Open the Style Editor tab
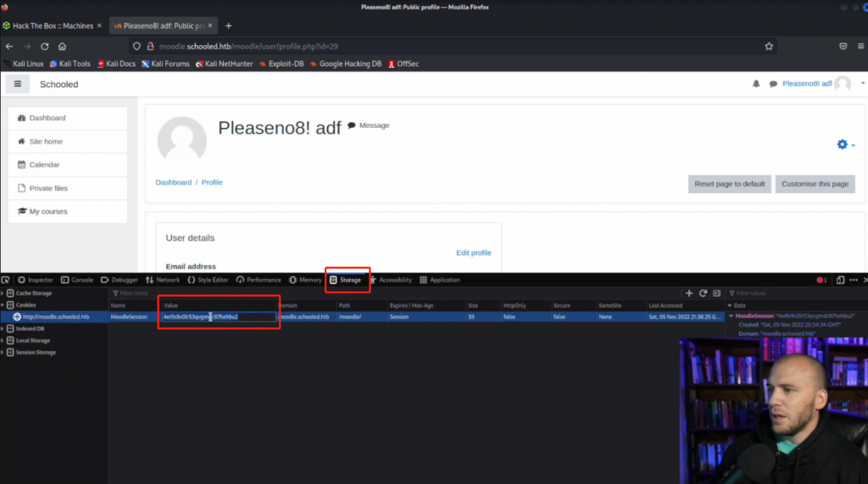Image resolution: width=868 pixels, height=484 pixels. point(209,281)
